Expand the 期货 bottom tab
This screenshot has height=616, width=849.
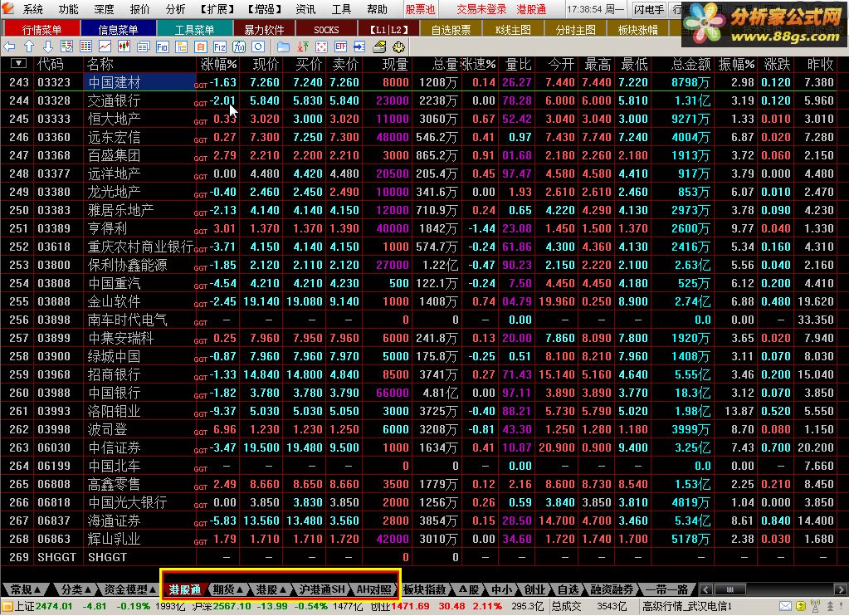pyautogui.click(x=227, y=589)
